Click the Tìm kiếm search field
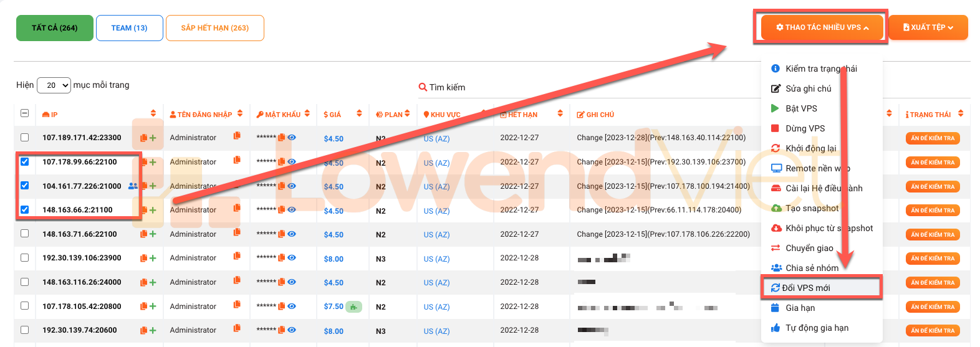Image resolution: width=980 pixels, height=347 pixels. [474, 87]
